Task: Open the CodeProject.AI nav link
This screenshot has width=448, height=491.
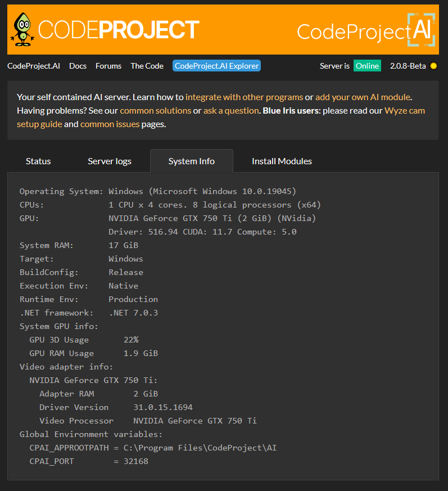Action: pyautogui.click(x=34, y=66)
